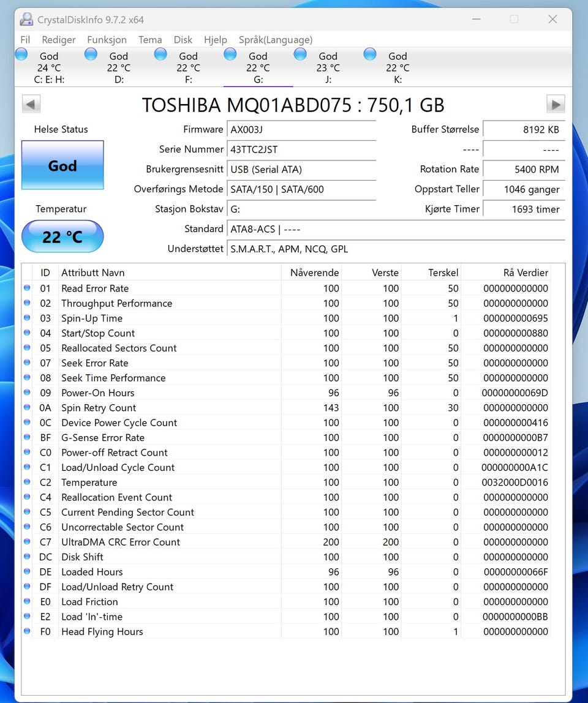Click the Nåverende column header

[x=311, y=273]
